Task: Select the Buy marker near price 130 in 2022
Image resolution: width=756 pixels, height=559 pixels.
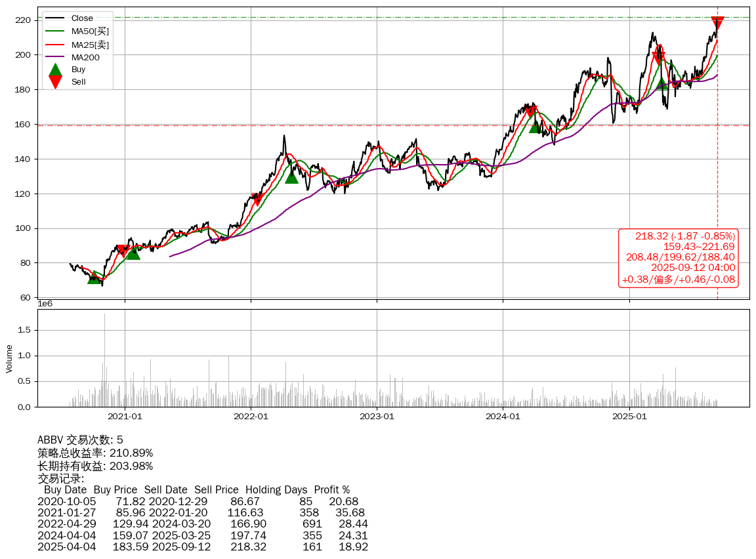Action: point(292,176)
